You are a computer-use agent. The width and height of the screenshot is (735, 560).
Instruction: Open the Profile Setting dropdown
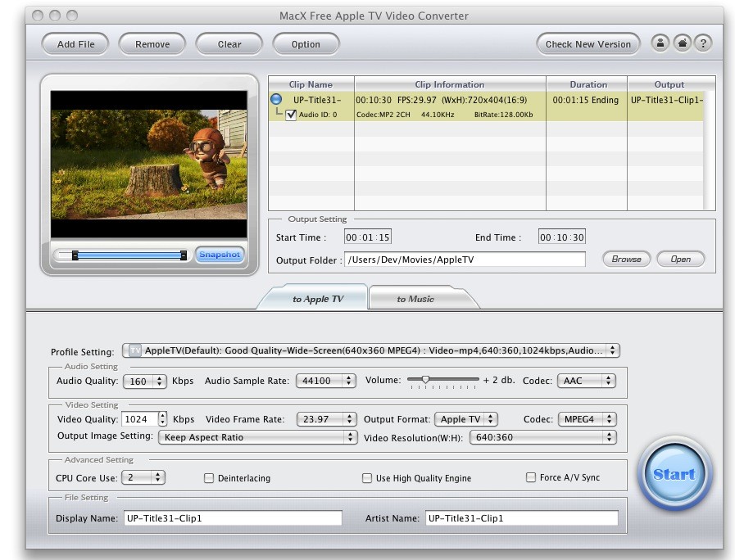(x=371, y=350)
